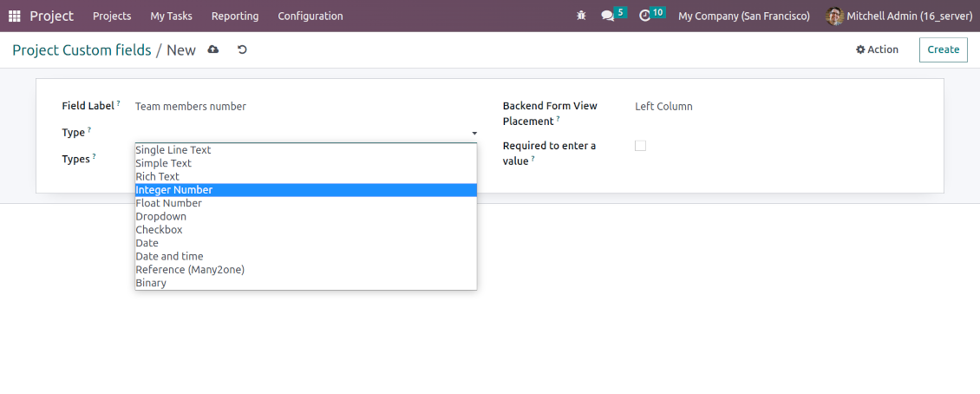Image resolution: width=980 pixels, height=394 pixels.
Task: Open the Action gear menu
Action: coord(877,49)
